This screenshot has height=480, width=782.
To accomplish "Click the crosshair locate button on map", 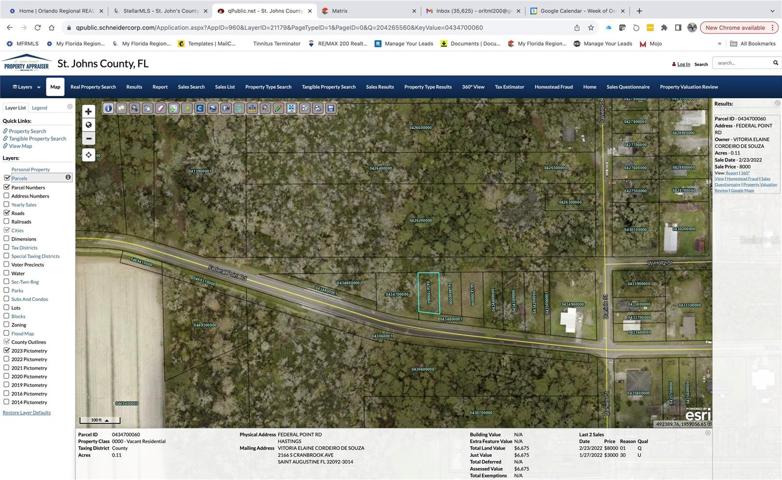I will pyautogui.click(x=88, y=155).
